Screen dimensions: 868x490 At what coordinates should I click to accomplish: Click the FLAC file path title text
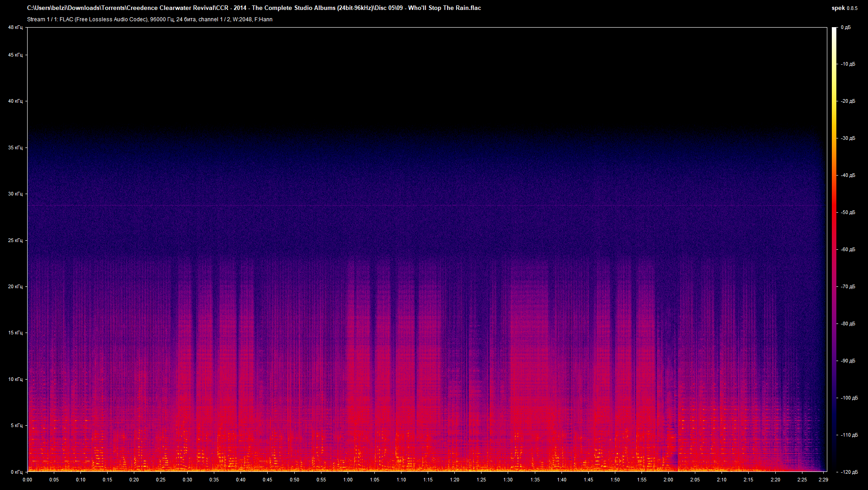(253, 8)
